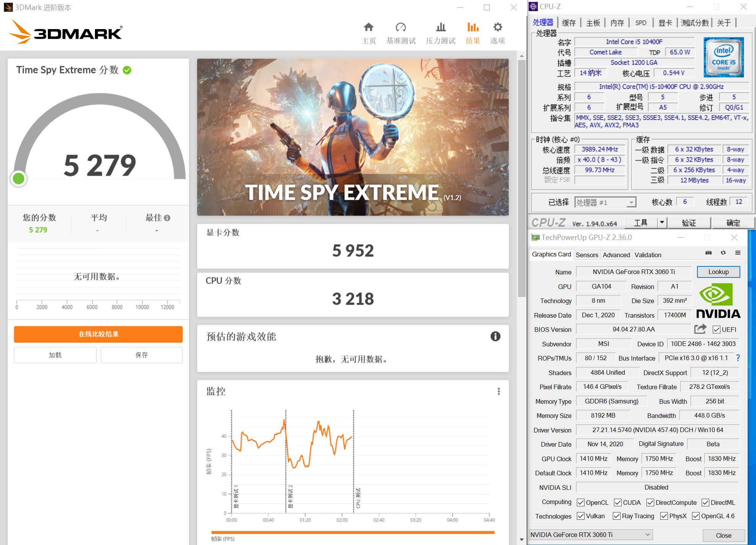Open the 结果 results icon
This screenshot has width=756, height=545.
(473, 27)
